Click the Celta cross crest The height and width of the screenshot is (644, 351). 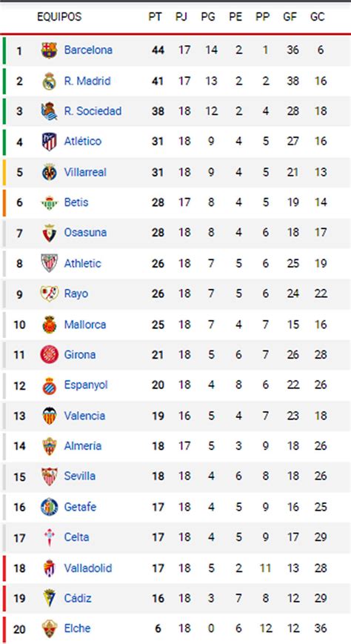pos(50,537)
